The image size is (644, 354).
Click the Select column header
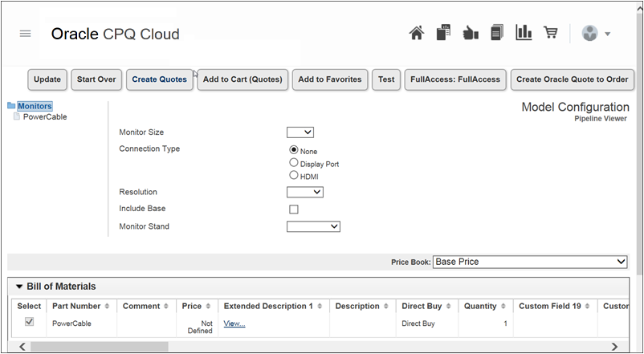(x=29, y=307)
